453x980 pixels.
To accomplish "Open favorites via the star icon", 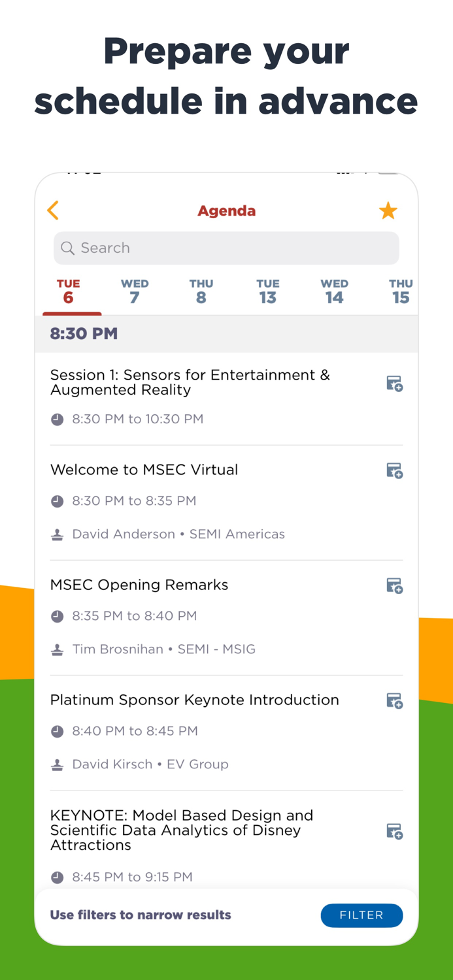I will 388,210.
